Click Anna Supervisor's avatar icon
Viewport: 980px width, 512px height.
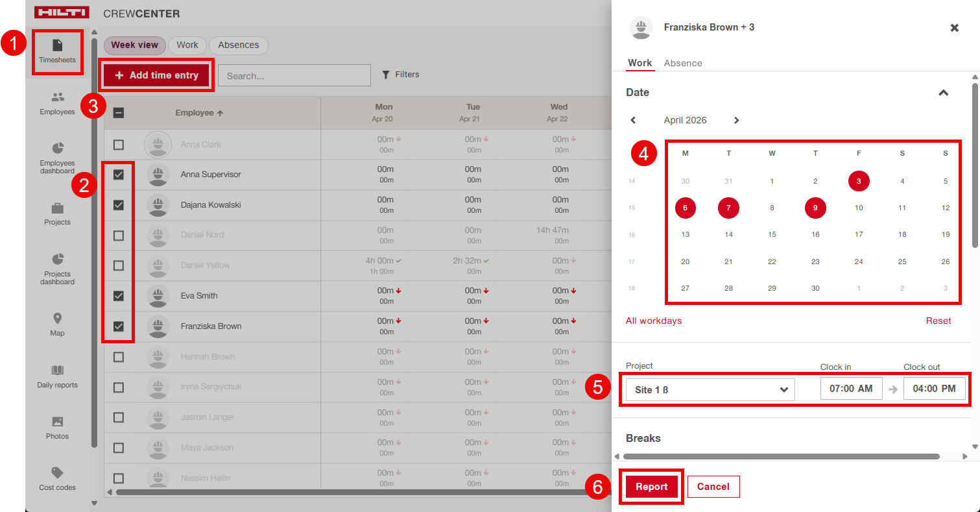(158, 175)
